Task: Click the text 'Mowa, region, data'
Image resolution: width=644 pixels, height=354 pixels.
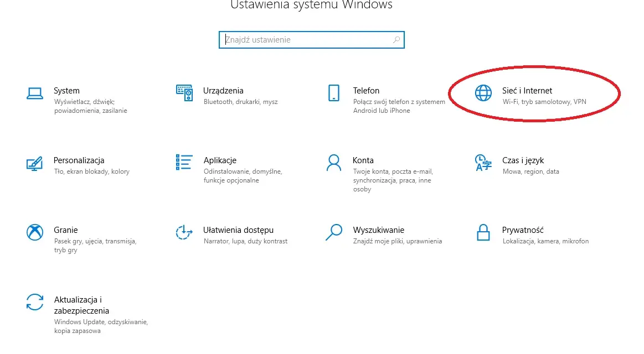Action: [531, 171]
